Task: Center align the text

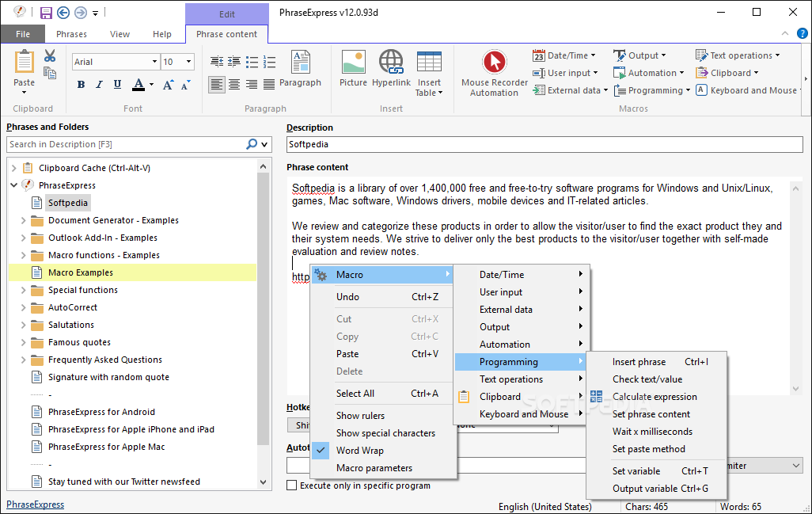Action: [x=234, y=85]
